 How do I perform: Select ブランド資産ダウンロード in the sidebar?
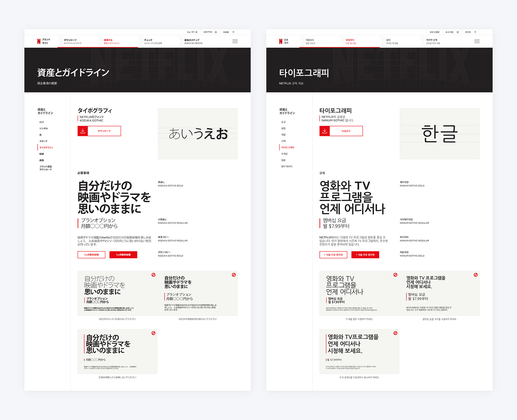[46, 168]
